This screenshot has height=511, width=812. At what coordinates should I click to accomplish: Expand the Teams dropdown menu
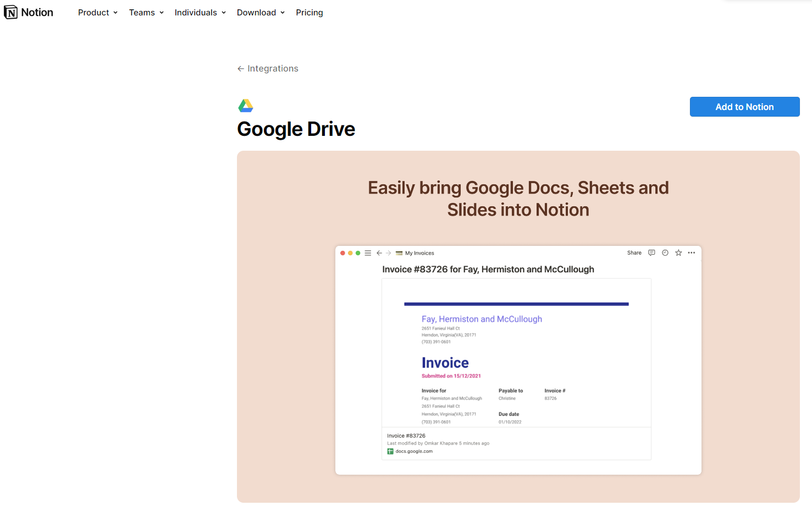[x=146, y=13]
